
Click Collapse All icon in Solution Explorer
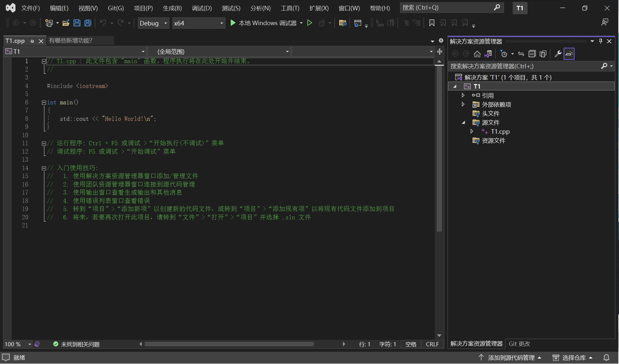(532, 54)
